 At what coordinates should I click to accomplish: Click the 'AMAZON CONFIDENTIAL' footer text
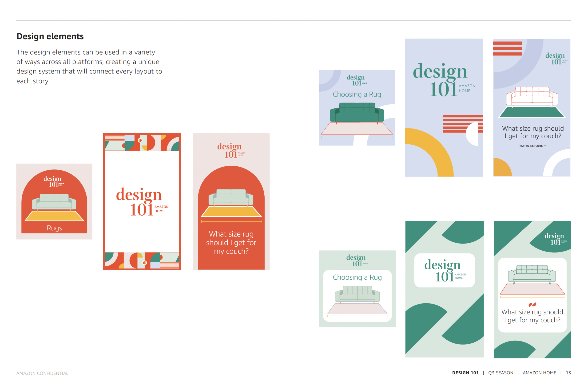click(x=42, y=373)
